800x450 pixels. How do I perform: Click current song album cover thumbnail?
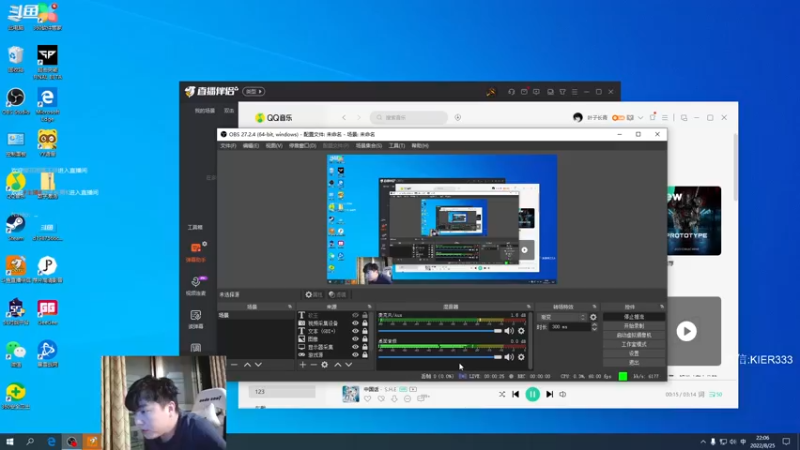point(351,394)
